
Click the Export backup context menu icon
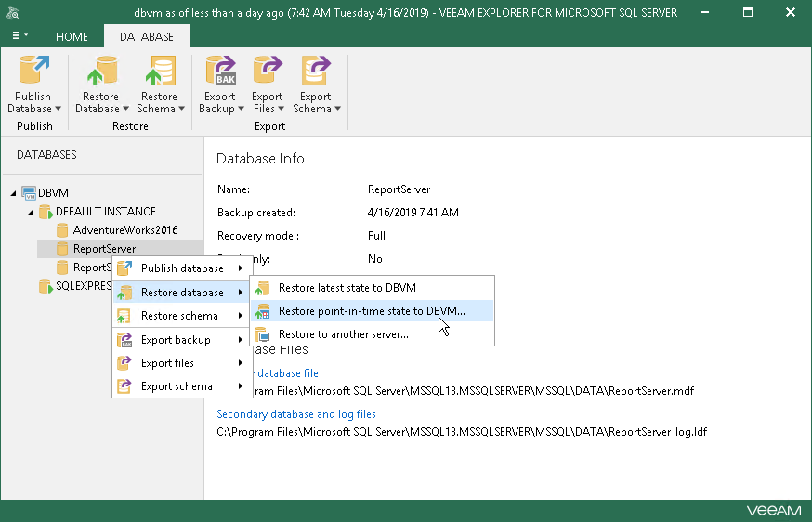coord(124,340)
